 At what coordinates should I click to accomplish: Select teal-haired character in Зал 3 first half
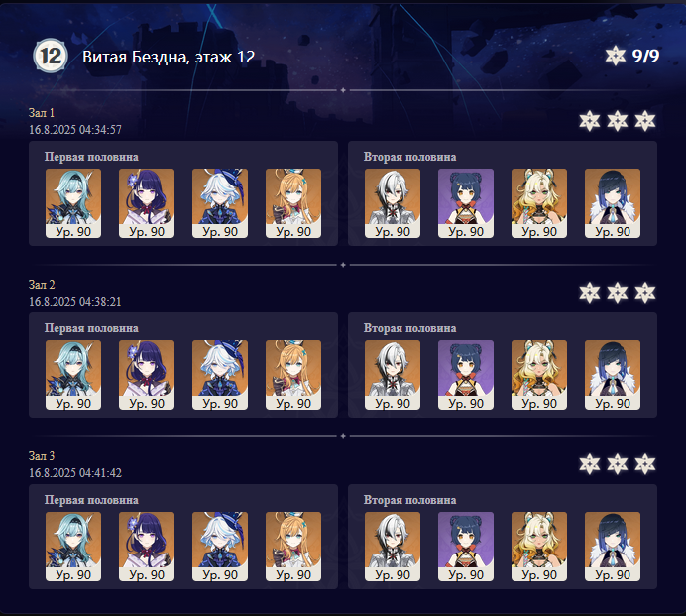coord(73,547)
